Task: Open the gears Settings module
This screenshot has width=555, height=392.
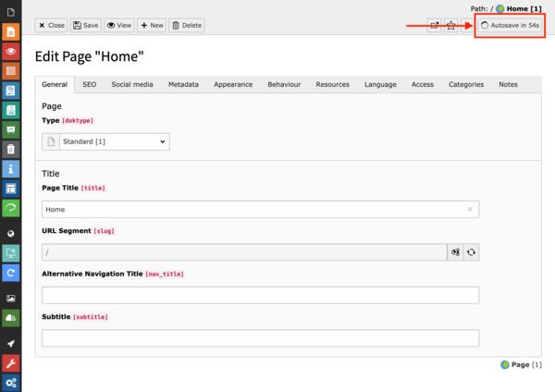Action: pyautogui.click(x=10, y=383)
